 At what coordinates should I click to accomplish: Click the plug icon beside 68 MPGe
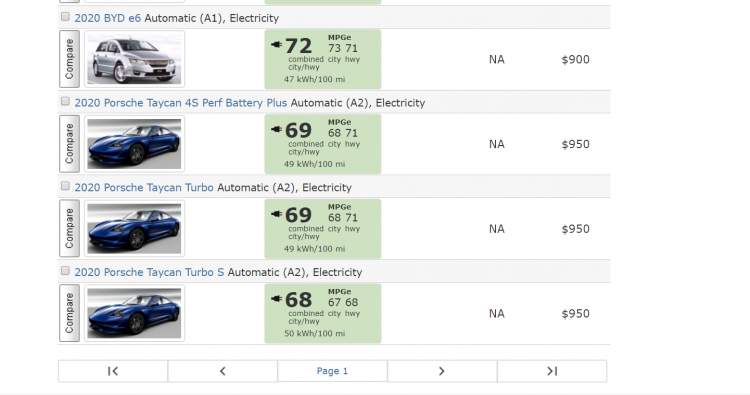click(x=276, y=298)
